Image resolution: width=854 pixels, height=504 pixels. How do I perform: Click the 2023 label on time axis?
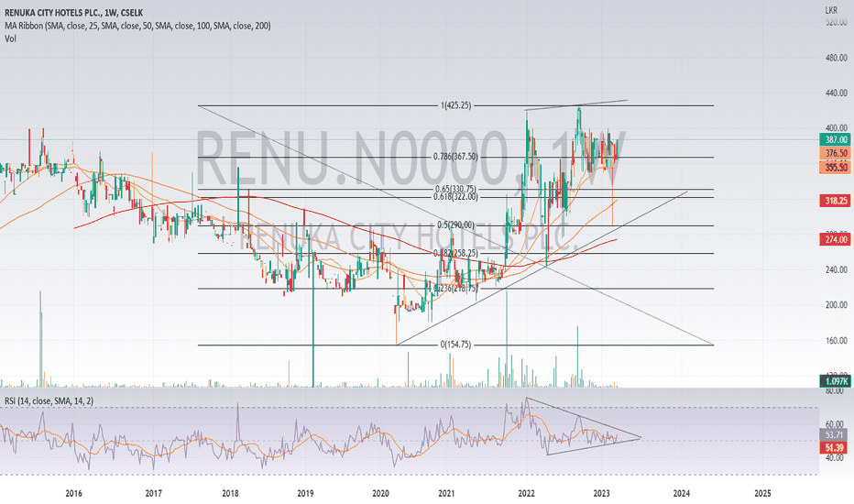[x=601, y=494]
